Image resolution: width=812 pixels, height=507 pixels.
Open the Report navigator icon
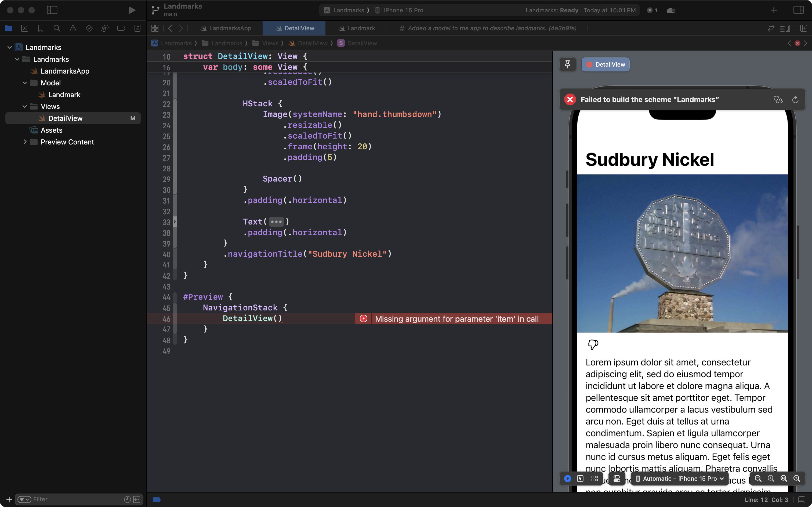click(x=138, y=28)
